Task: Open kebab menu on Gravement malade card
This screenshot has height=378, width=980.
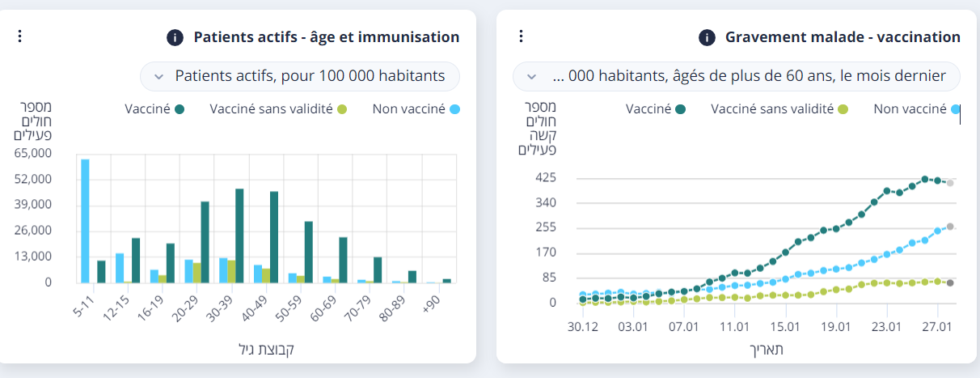Action: pyautogui.click(x=522, y=36)
